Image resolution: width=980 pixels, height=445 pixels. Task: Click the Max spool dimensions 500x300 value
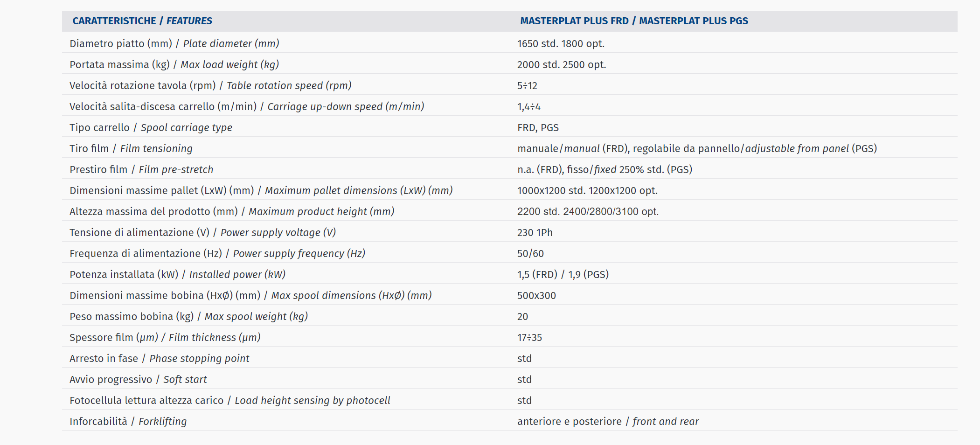(x=536, y=295)
